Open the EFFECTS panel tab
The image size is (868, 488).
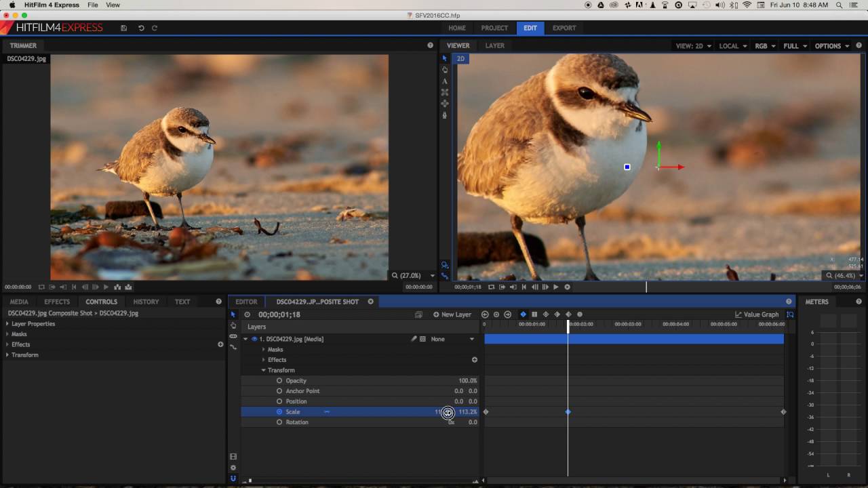[x=57, y=302]
